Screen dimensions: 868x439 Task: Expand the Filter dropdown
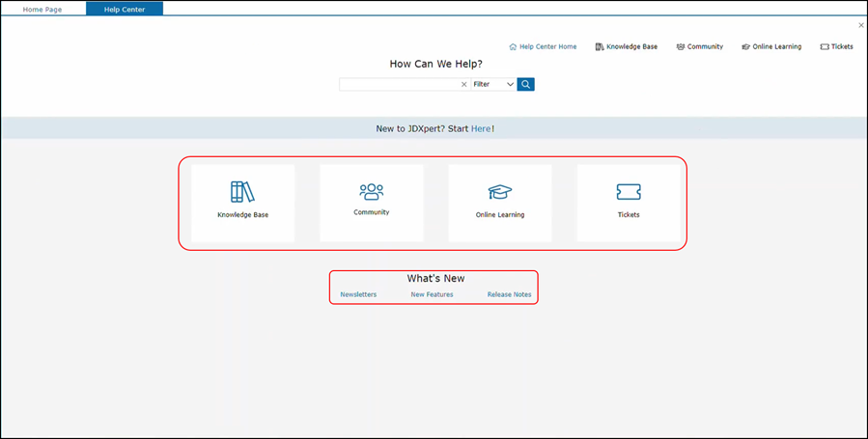click(493, 85)
